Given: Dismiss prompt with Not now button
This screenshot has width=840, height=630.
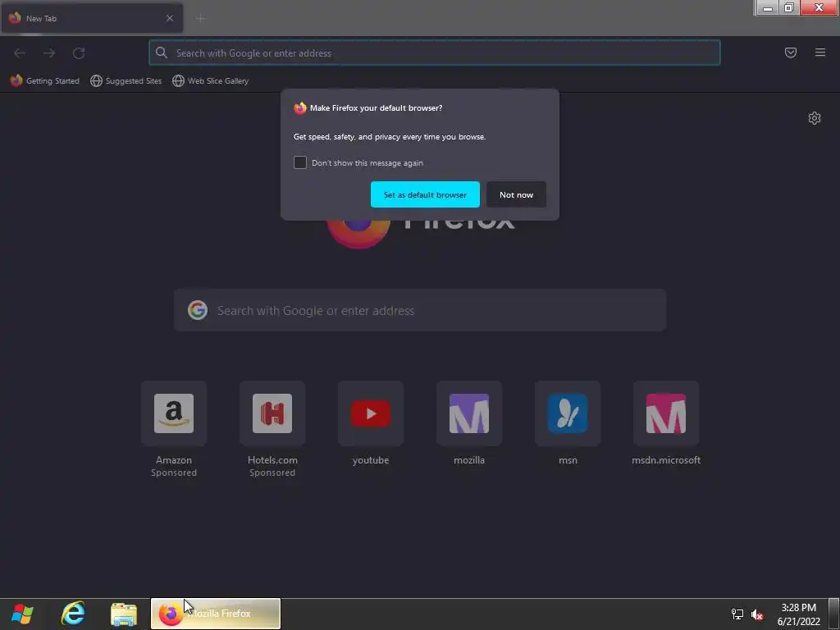Looking at the screenshot, I should (516, 194).
